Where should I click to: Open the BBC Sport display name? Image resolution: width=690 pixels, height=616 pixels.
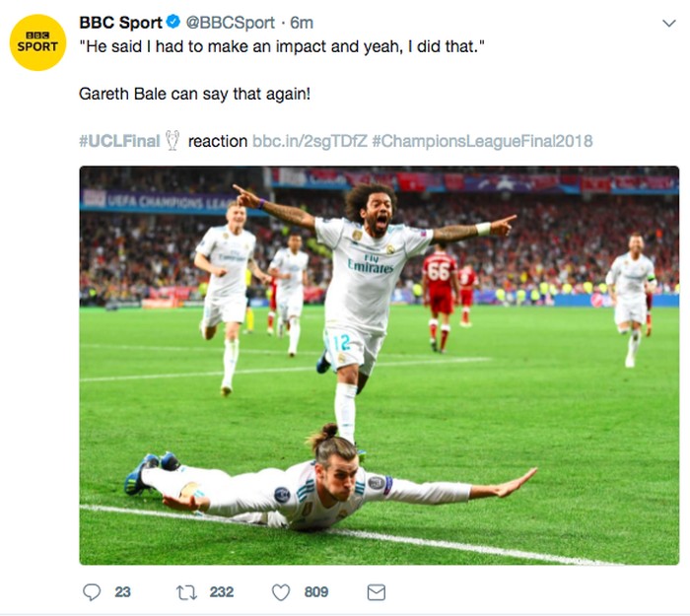(120, 24)
